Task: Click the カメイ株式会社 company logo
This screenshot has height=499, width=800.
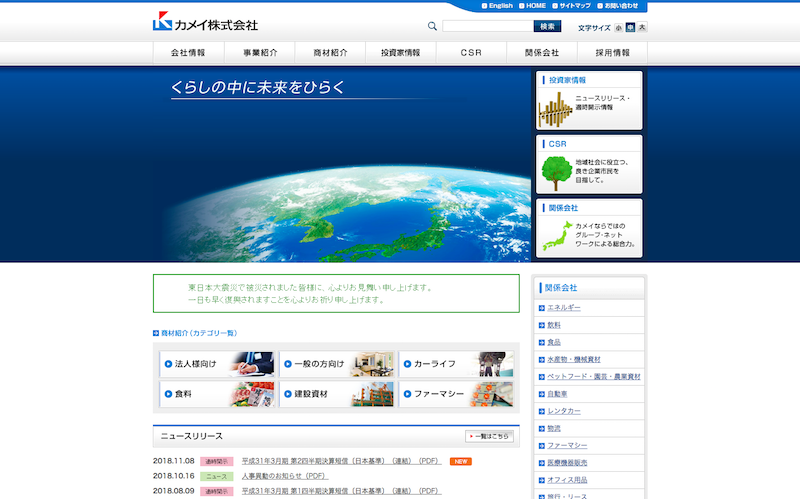Action: (205, 21)
